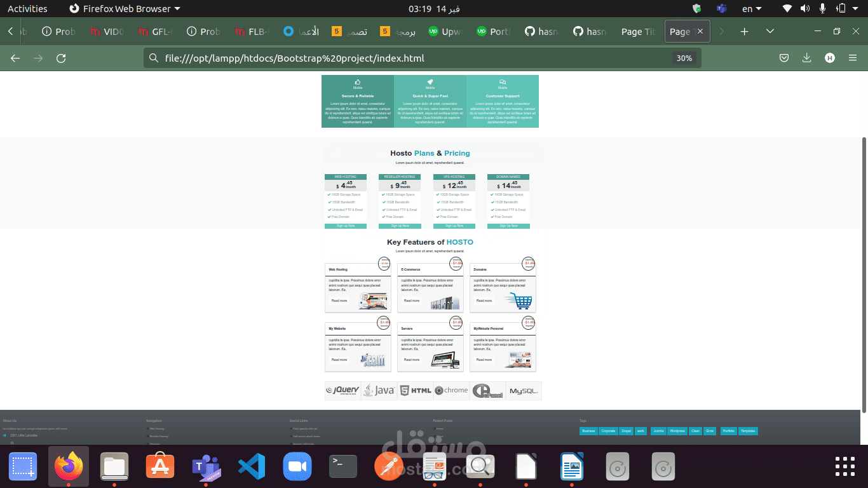The image size is (868, 488).
Task: Open the Firefox hamburger application menu
Action: (x=853, y=58)
